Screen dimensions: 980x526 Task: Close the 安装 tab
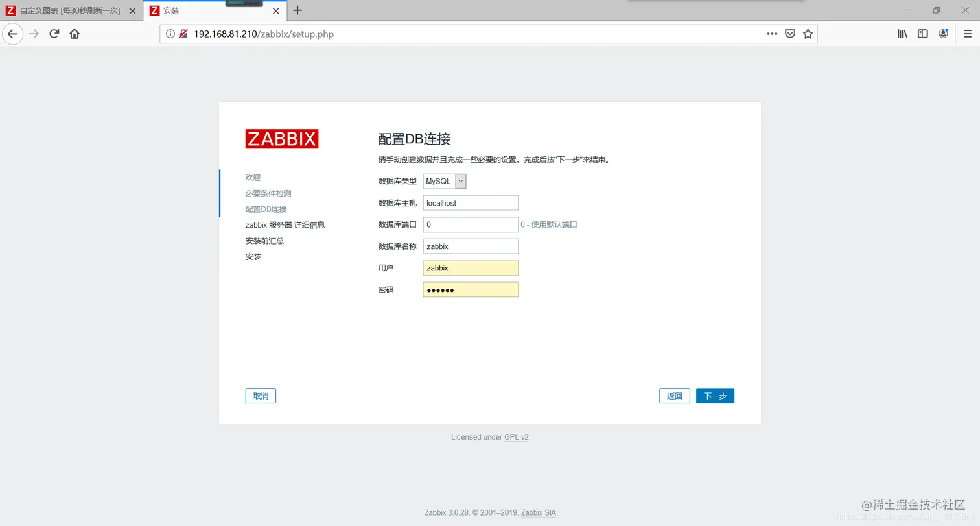pos(275,10)
